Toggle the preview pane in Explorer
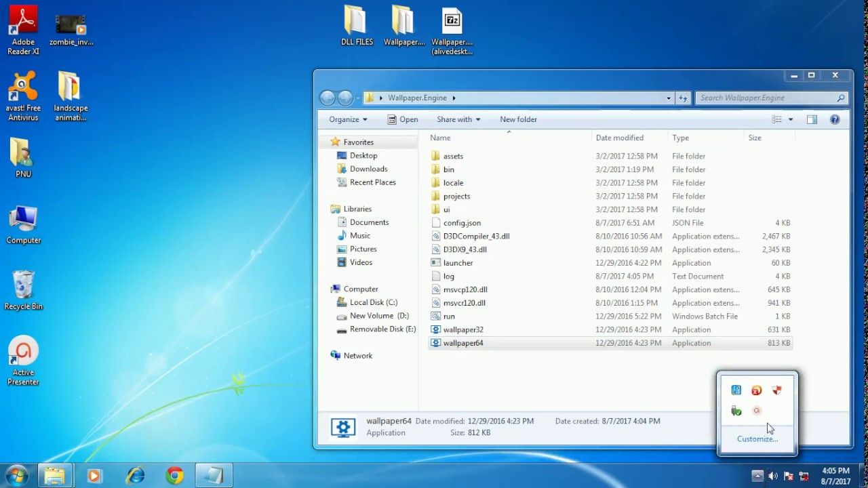The width and height of the screenshot is (868, 488). [x=812, y=119]
